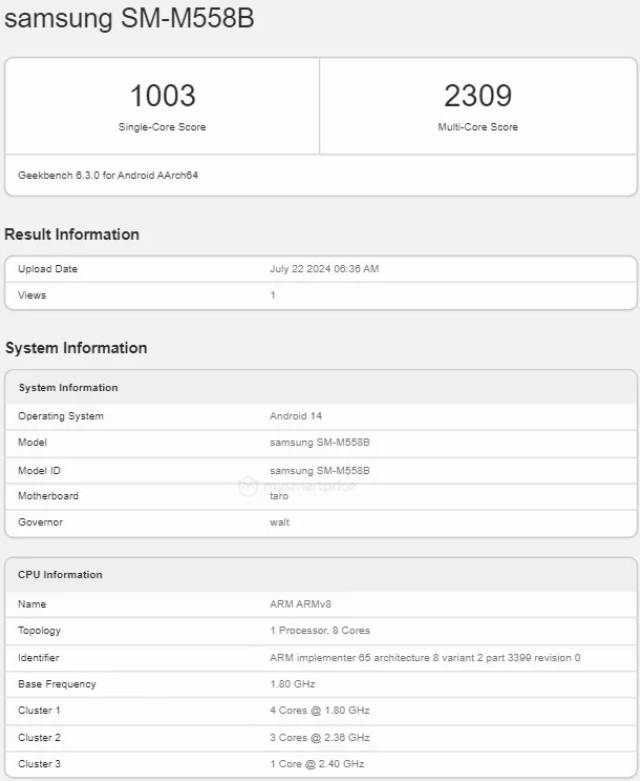Click the Model ID label

[39, 471]
